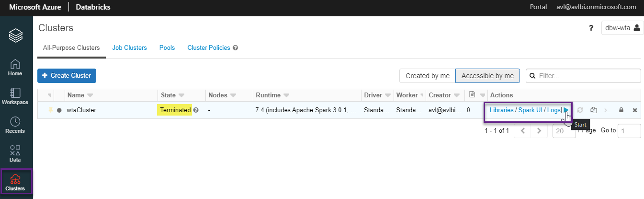The image size is (644, 199).
Task: Select the 'Accessible by me' filter
Action: [x=487, y=76]
